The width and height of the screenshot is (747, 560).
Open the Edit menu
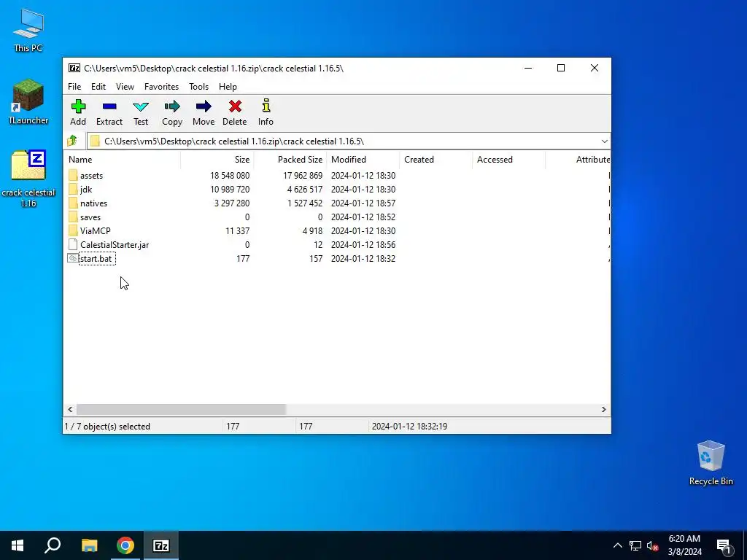coord(98,87)
